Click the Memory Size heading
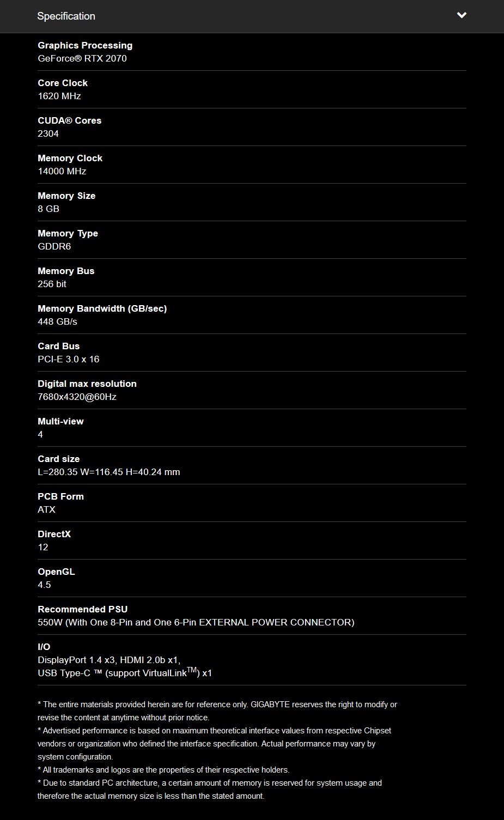This screenshot has width=504, height=820. click(x=66, y=196)
